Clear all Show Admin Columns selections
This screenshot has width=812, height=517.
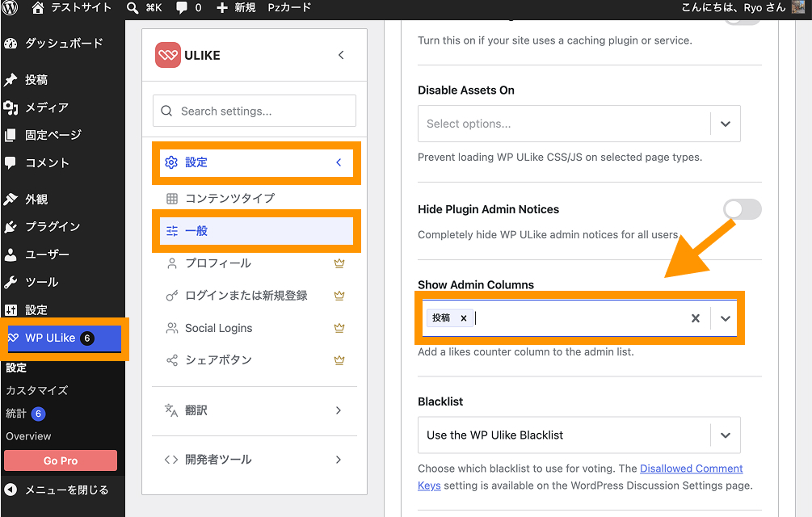coord(696,318)
